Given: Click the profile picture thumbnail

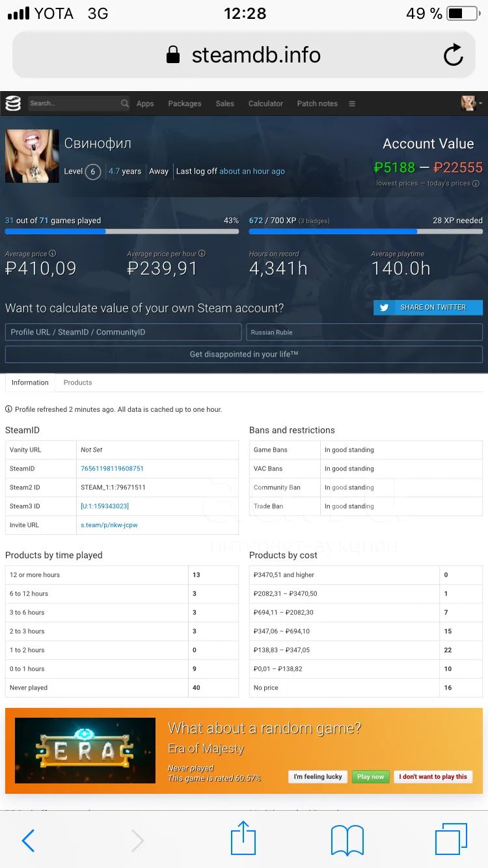Looking at the screenshot, I should tap(32, 156).
